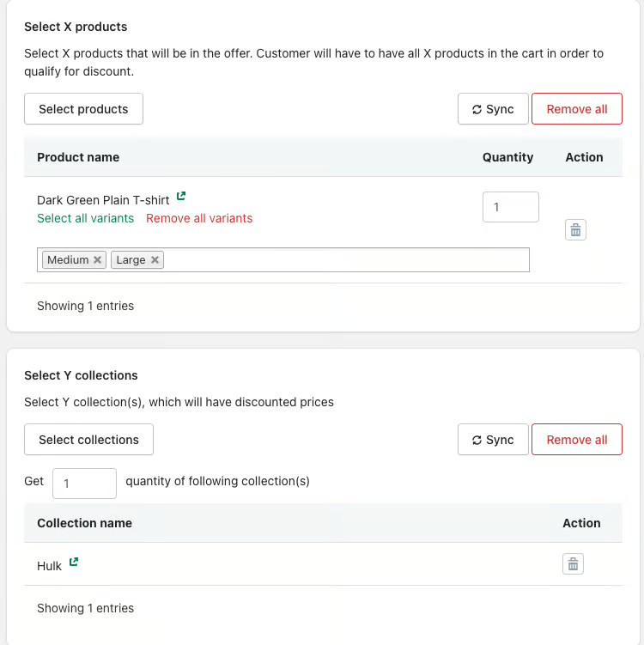Remove all Y collections
Image resolution: width=644 pixels, height=645 pixels.
[x=576, y=440]
